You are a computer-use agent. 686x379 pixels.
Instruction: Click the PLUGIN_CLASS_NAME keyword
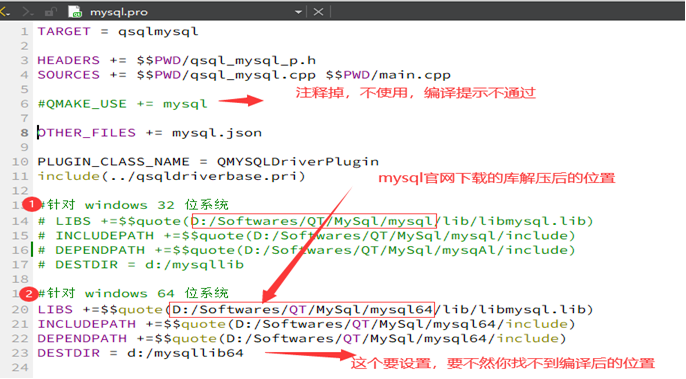pyautogui.click(x=113, y=162)
